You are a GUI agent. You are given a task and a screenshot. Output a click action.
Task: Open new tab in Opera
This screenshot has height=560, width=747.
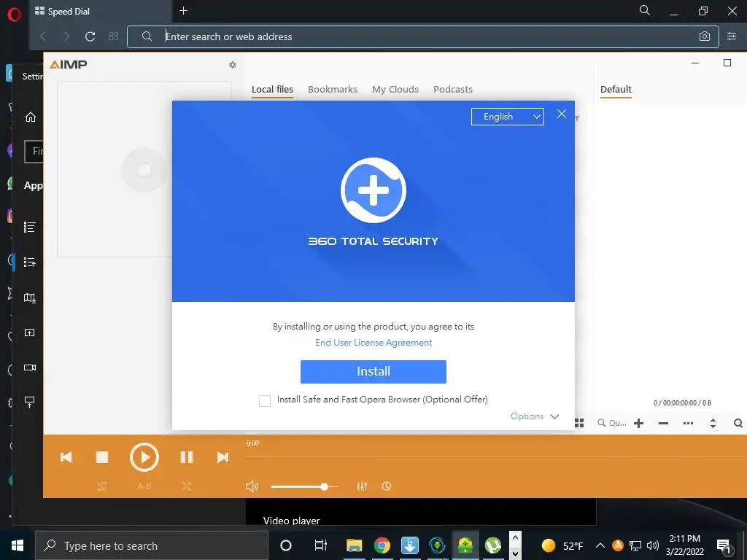point(183,10)
